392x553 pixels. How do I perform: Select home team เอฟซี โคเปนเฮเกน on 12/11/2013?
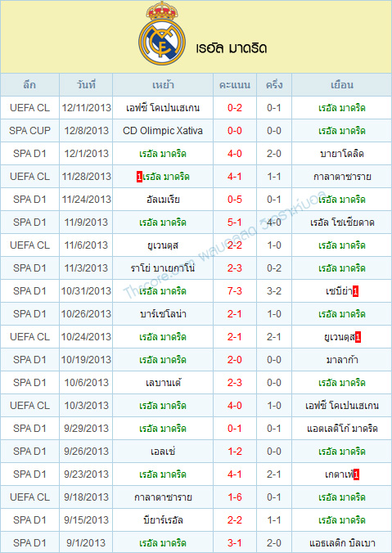(163, 108)
